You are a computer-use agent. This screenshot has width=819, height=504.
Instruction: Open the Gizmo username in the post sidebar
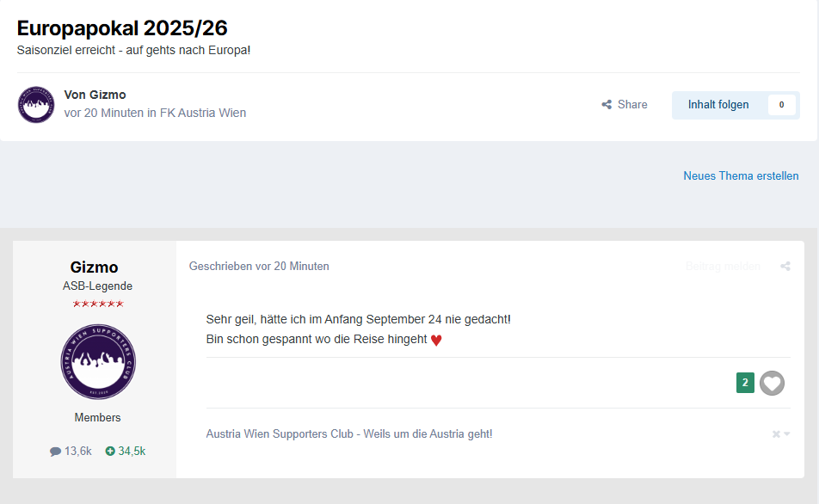pyautogui.click(x=94, y=267)
